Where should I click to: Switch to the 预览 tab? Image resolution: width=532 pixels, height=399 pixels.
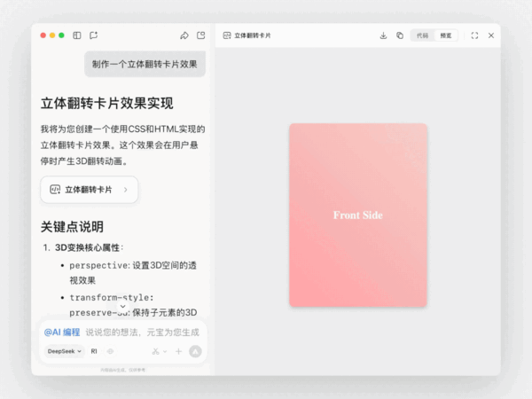(x=445, y=35)
